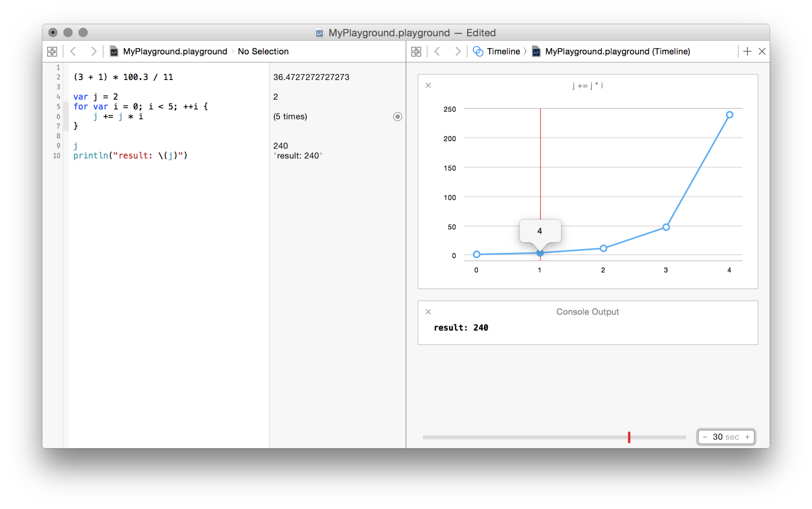
Task: Decrease the 30 sec timeline duration
Action: tap(705, 437)
